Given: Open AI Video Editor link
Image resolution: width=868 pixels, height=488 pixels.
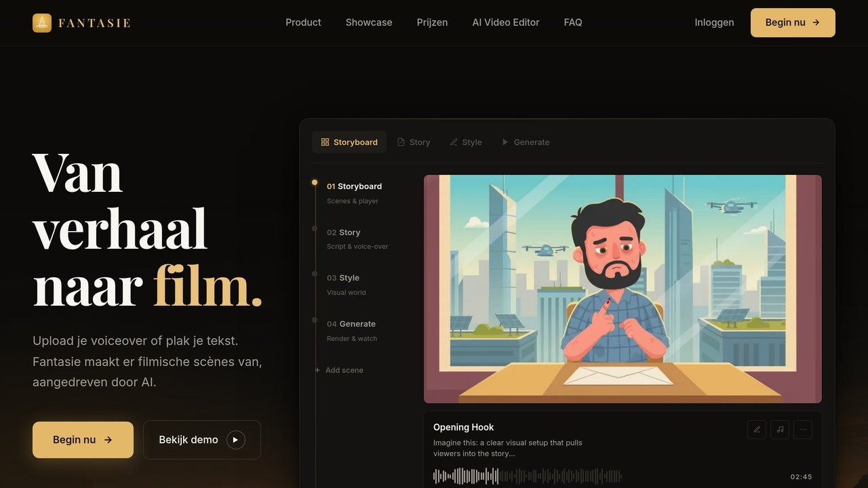Looking at the screenshot, I should (x=506, y=22).
